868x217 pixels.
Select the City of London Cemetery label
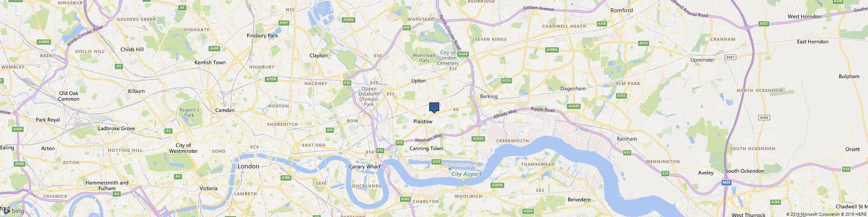[x=448, y=58]
